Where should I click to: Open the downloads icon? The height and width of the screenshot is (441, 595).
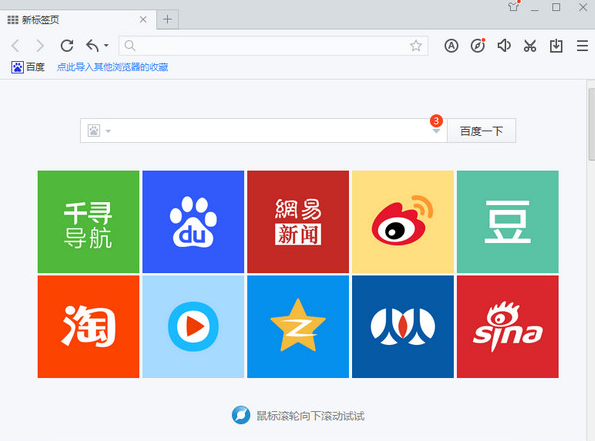(556, 46)
